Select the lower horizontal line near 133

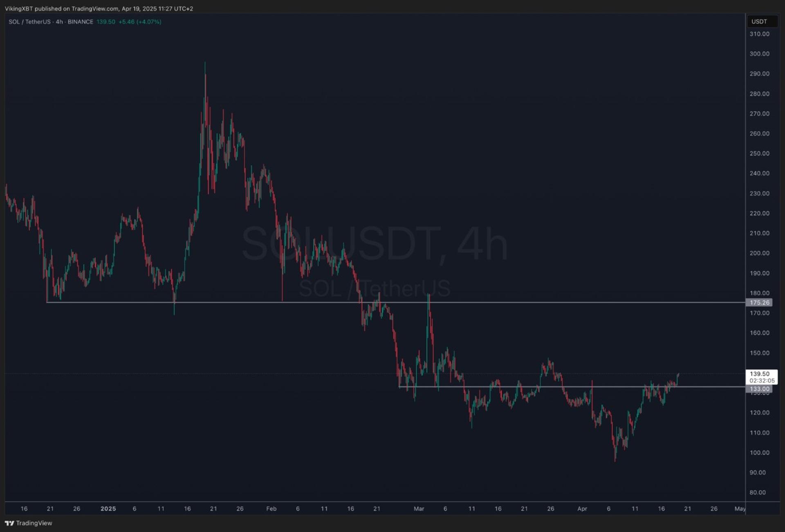(572, 386)
